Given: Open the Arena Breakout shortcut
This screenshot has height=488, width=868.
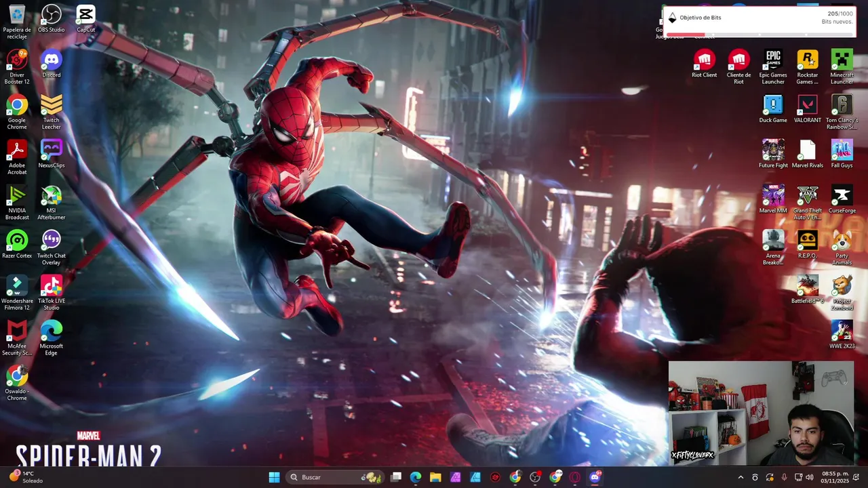Looking at the screenshot, I should click(x=773, y=248).
